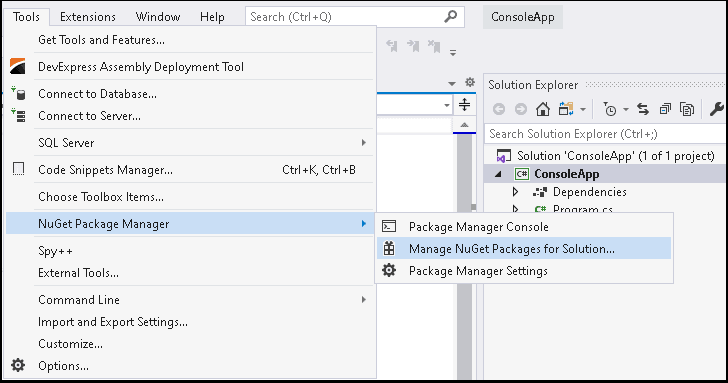Open the Window menu
728x383 pixels.
click(x=158, y=17)
